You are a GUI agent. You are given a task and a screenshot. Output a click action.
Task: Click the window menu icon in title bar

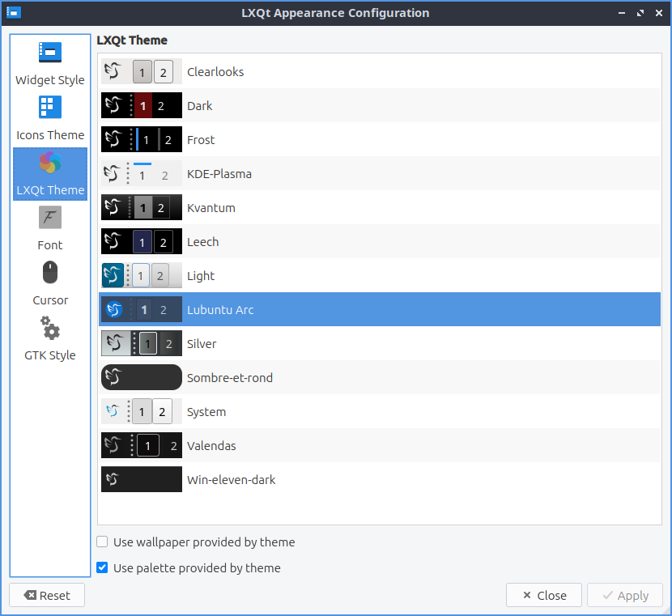pyautogui.click(x=13, y=13)
